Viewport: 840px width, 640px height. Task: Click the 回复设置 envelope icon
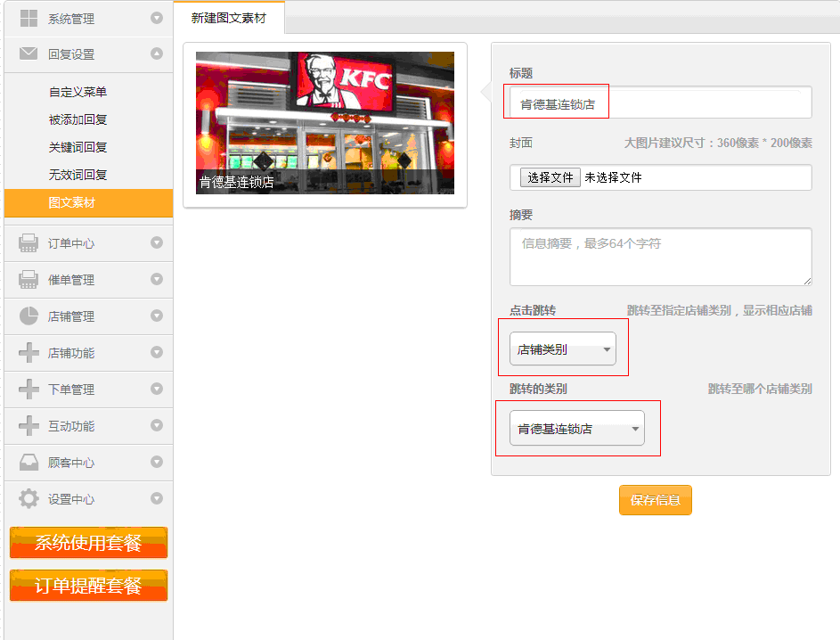(29, 53)
